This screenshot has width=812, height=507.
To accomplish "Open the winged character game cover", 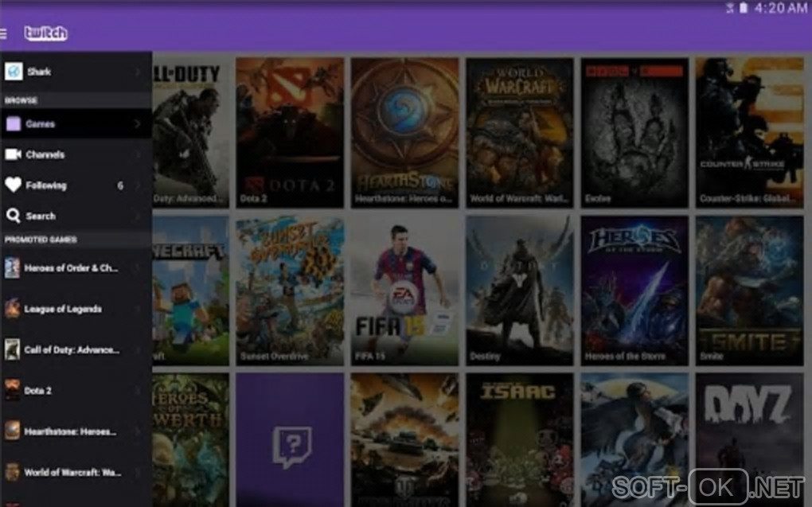I will (635, 440).
